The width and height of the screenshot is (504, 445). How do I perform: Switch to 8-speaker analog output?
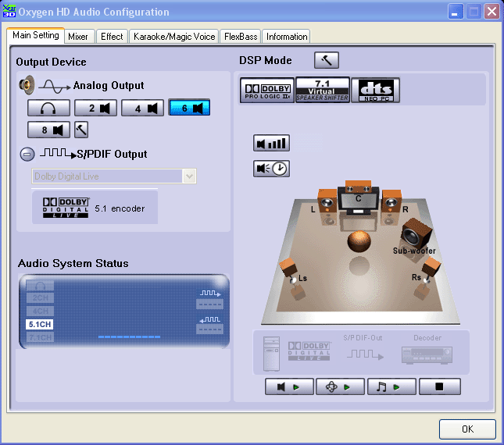click(x=48, y=130)
